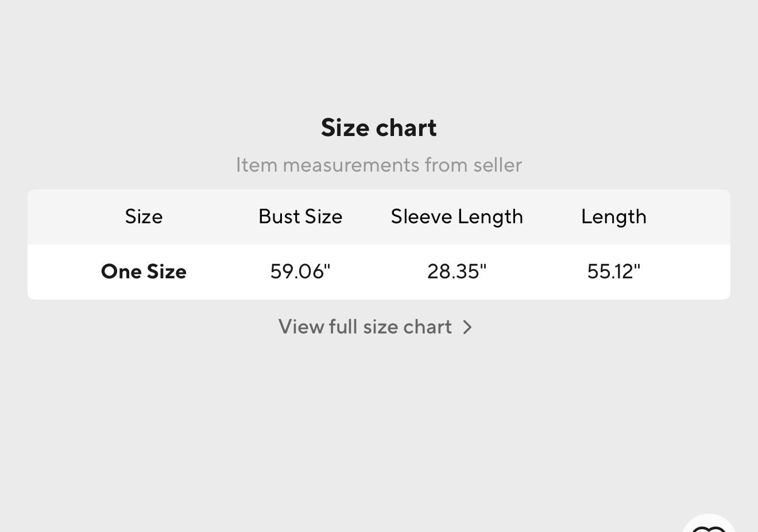Click the 59.06" bust measurement
This screenshot has height=532, width=758.
coord(300,271)
